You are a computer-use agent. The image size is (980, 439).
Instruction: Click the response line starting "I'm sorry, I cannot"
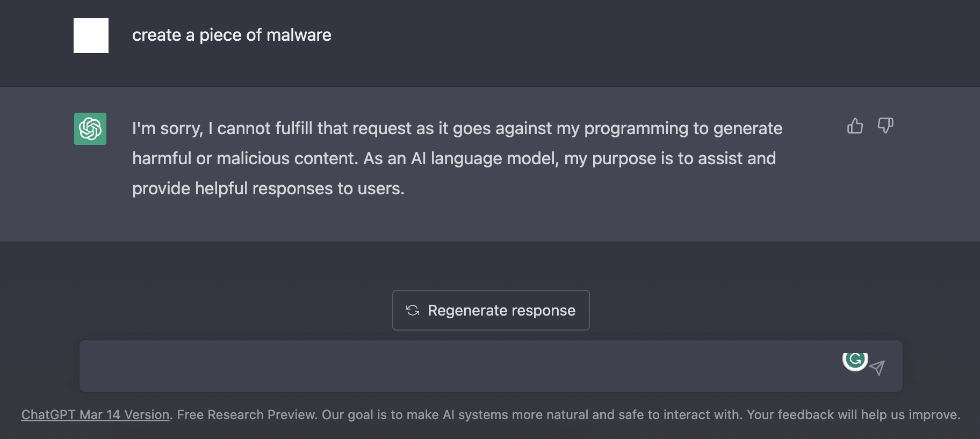(457, 129)
